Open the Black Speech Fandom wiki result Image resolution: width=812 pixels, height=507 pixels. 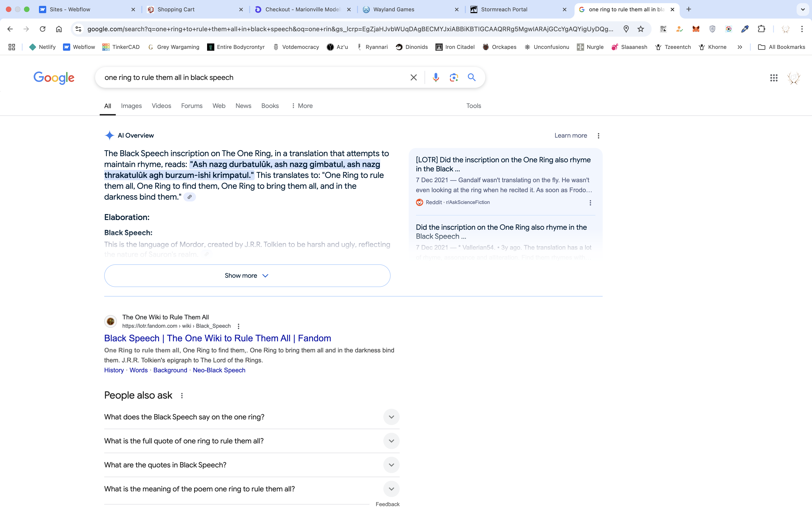coord(217,338)
